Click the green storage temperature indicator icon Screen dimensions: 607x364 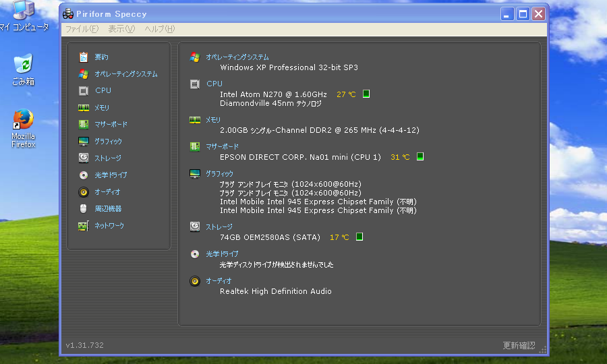click(x=359, y=237)
